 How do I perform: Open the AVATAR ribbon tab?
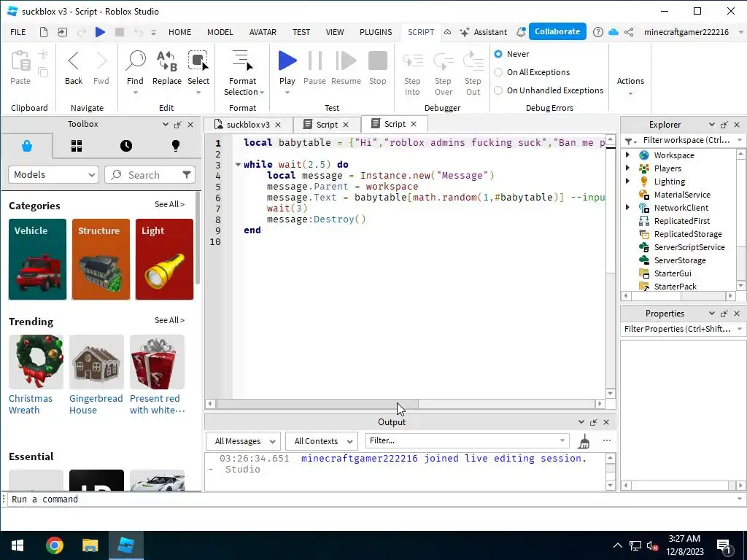[263, 32]
